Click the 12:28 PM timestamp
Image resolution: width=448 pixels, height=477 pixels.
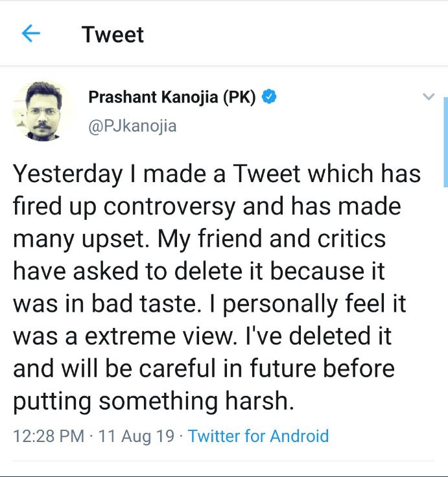coord(49,436)
